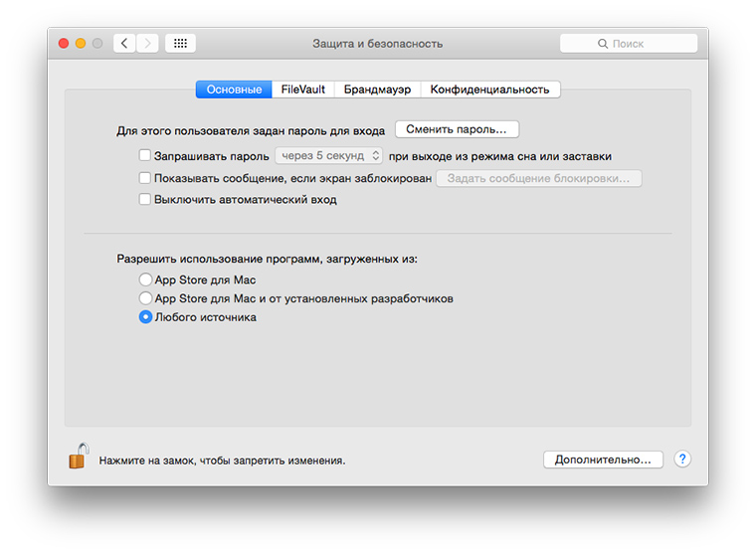Close the window with red button
The width and height of the screenshot is (756, 554).
pyautogui.click(x=64, y=44)
